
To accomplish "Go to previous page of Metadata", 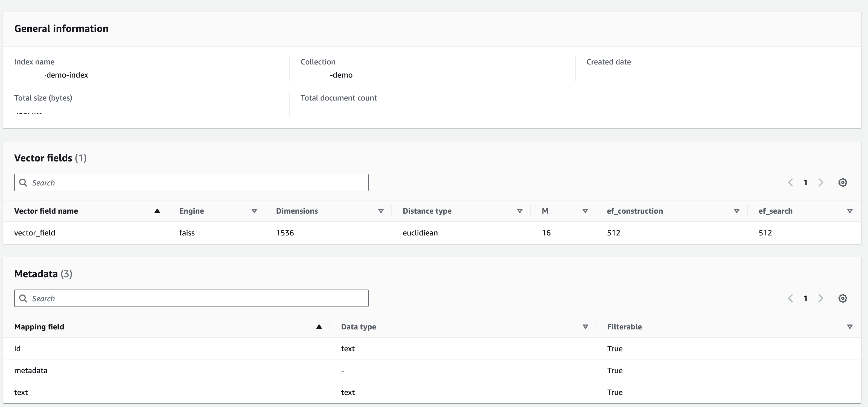I will pos(791,298).
